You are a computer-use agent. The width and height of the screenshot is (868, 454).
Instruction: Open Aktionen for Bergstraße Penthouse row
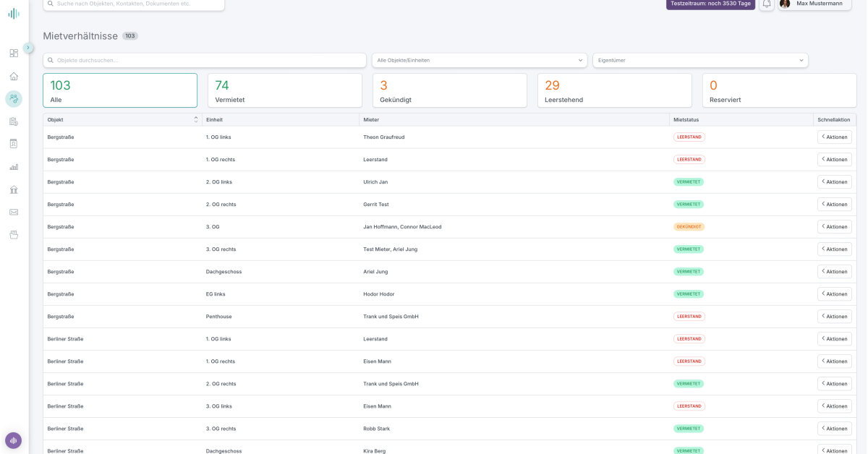point(835,316)
